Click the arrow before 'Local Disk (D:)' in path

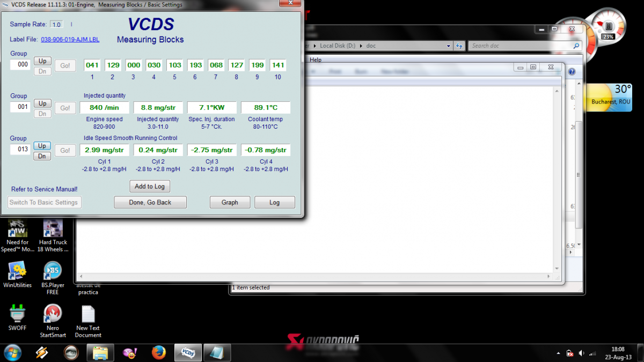(x=316, y=46)
